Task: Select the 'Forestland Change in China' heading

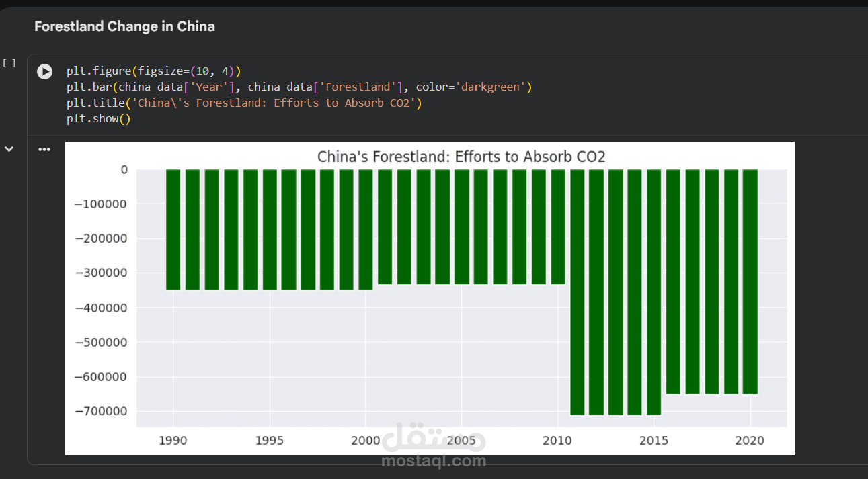Action: (x=124, y=27)
